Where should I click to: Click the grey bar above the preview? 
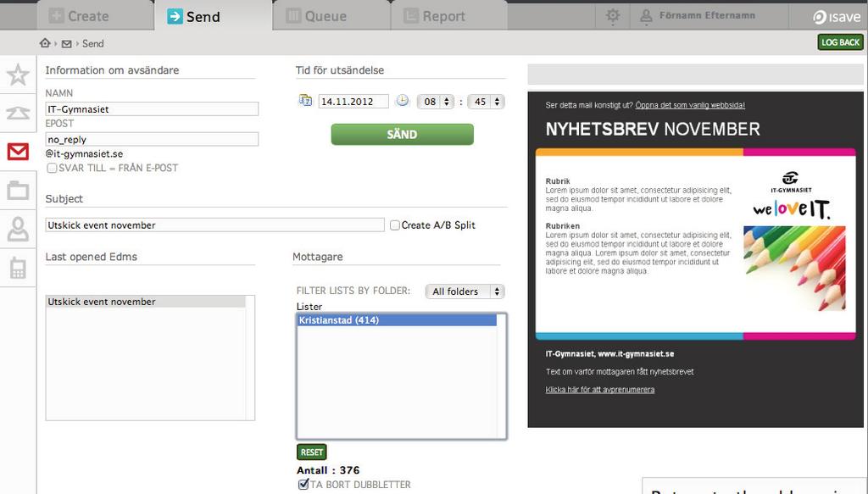[695, 74]
